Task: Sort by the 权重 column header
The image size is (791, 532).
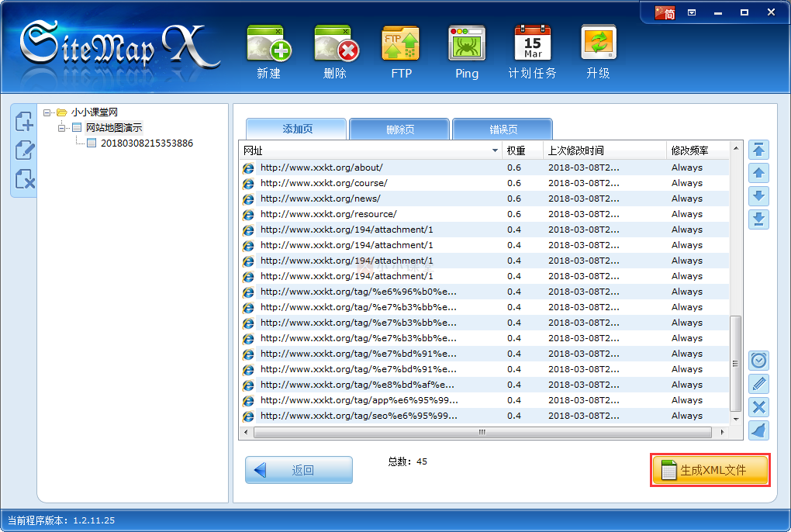Action: [523, 150]
